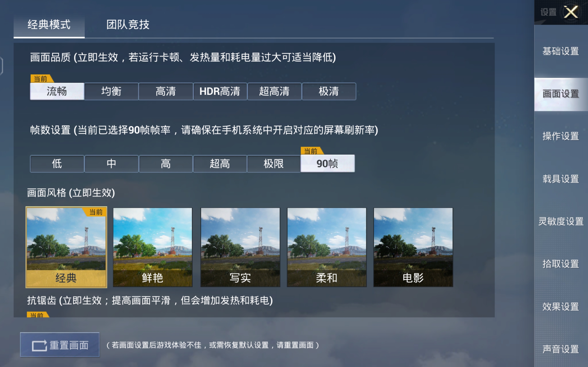Set frame rate to 极限
Image resolution: width=588 pixels, height=367 pixels.
[274, 164]
